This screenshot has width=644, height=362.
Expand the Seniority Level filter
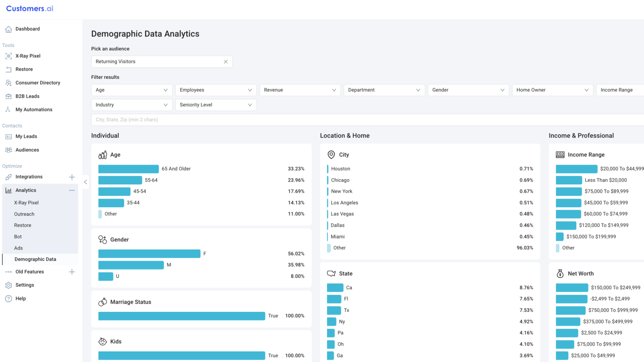[216, 105]
